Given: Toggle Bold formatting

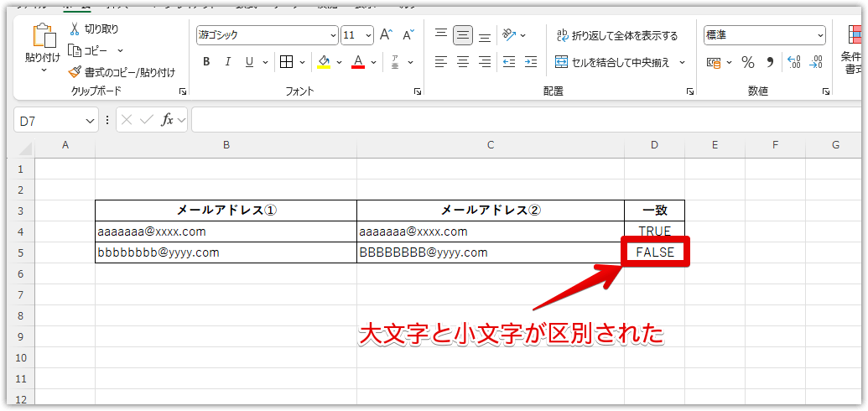Looking at the screenshot, I should click(x=206, y=62).
